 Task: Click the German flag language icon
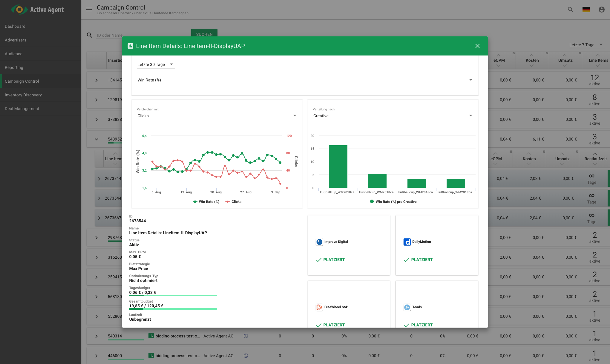[x=586, y=10]
